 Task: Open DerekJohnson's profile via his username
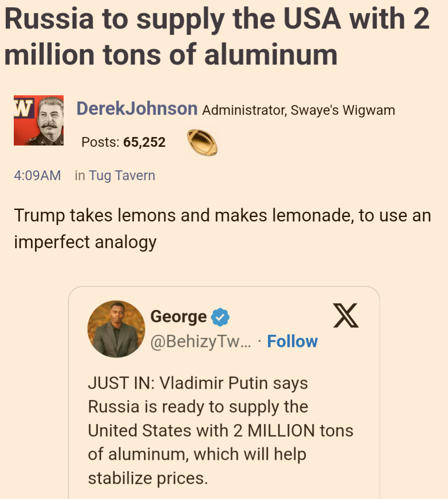click(x=137, y=109)
